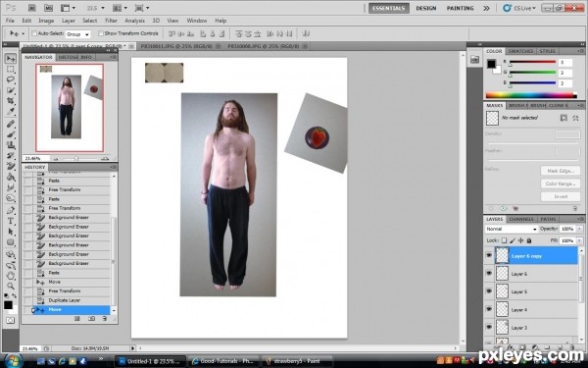Hide Layer 5 using its eye icon

489,291
